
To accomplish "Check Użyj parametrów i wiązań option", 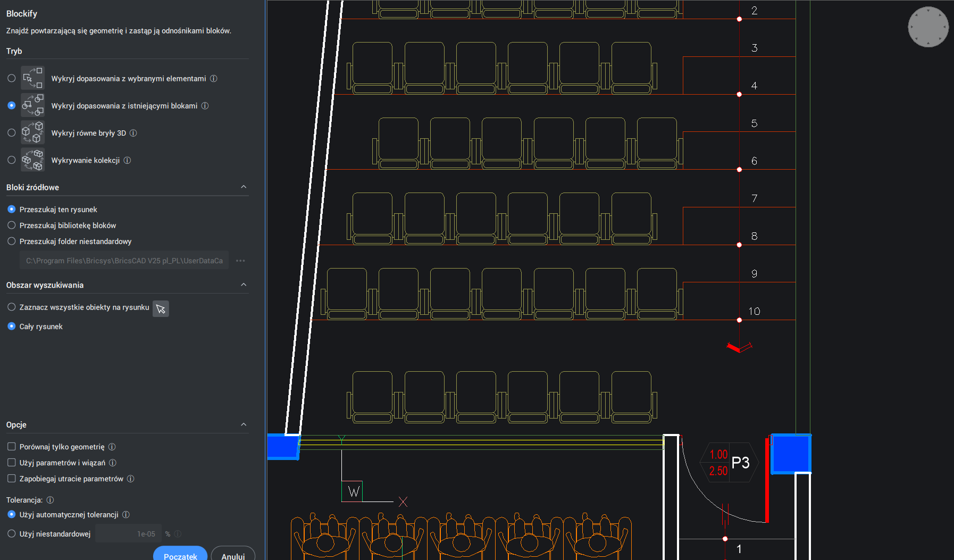I will (12, 463).
